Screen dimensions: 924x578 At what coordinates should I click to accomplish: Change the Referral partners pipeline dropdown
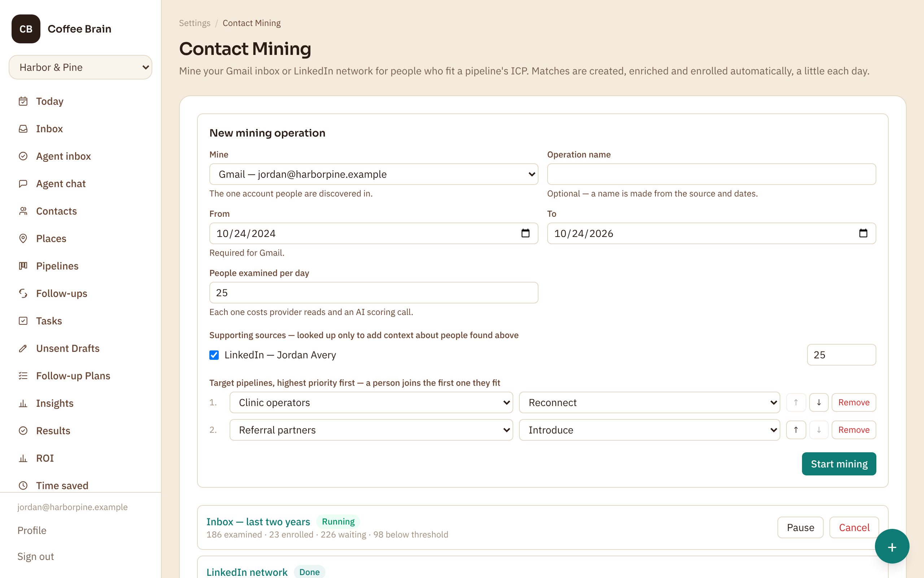pos(371,430)
